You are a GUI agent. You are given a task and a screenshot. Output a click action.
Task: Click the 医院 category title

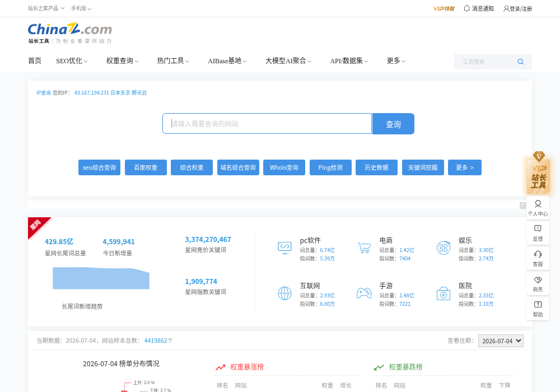[465, 286]
